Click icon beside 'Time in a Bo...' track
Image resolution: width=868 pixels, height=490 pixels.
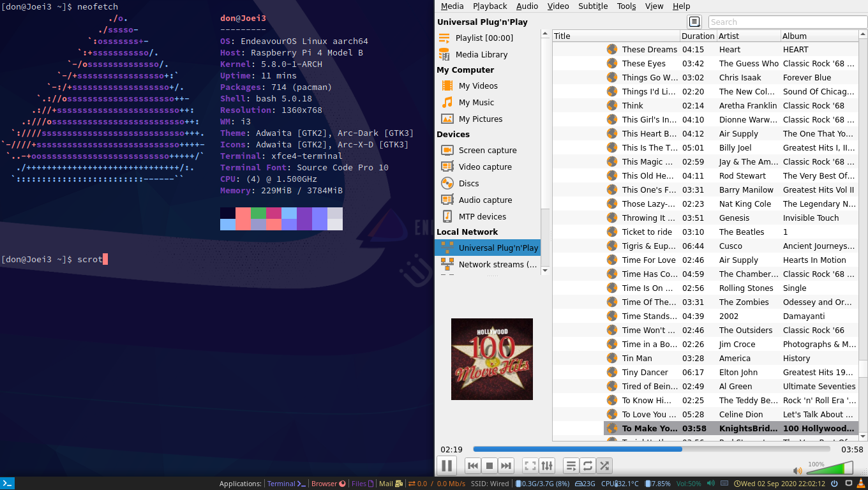611,344
